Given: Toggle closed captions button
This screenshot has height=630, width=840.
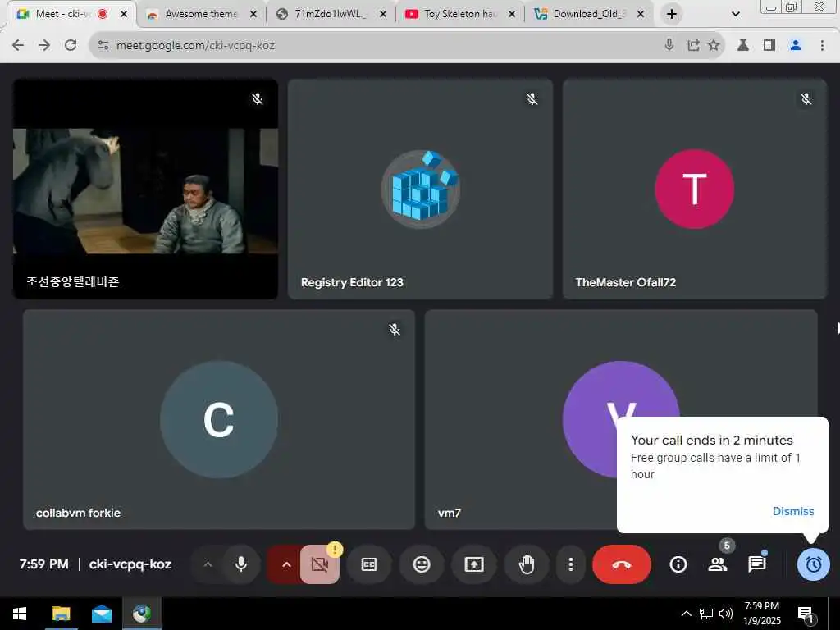Looking at the screenshot, I should coord(369,564).
